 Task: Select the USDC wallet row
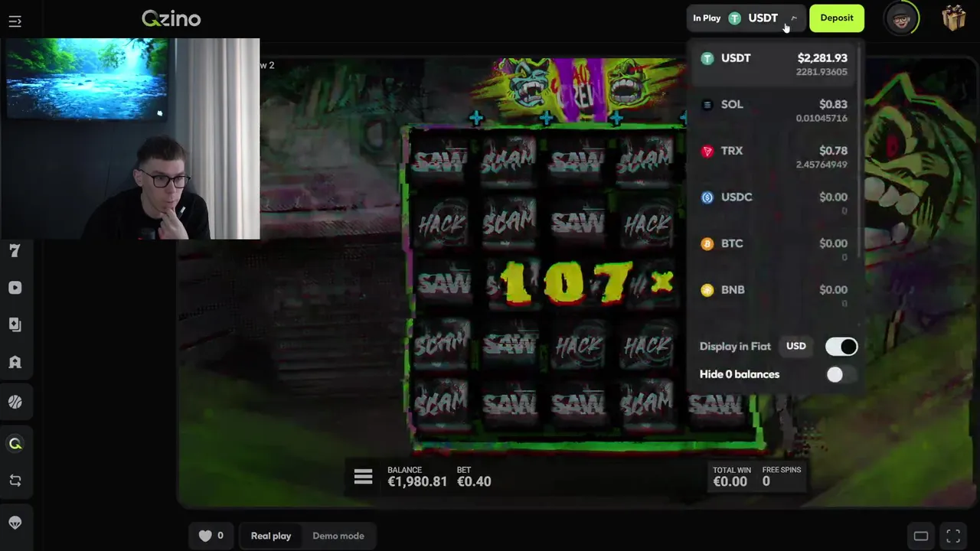pos(773,203)
